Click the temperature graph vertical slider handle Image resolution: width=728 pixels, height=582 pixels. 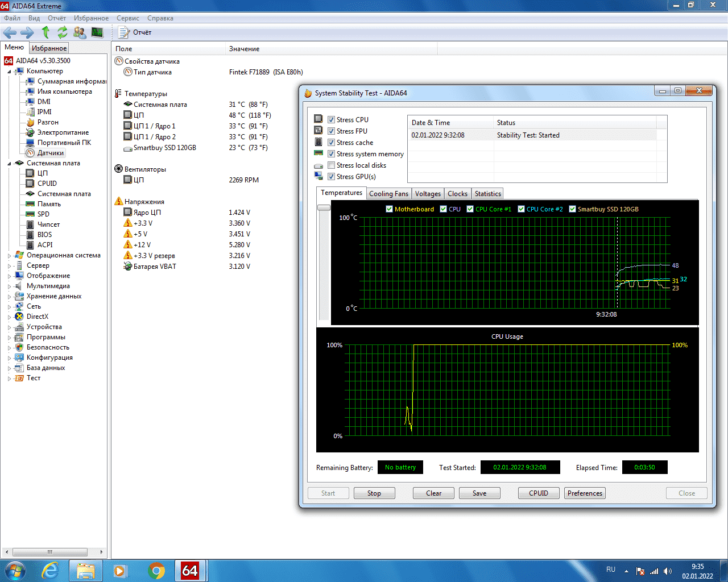(324, 207)
